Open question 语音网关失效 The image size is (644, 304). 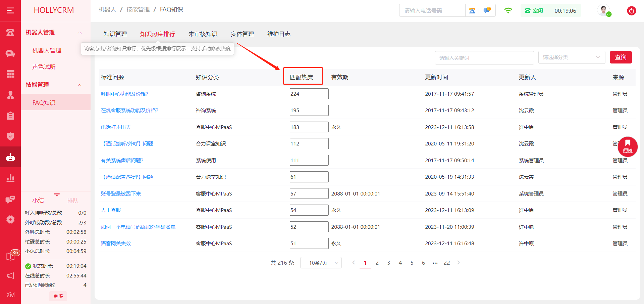click(116, 244)
